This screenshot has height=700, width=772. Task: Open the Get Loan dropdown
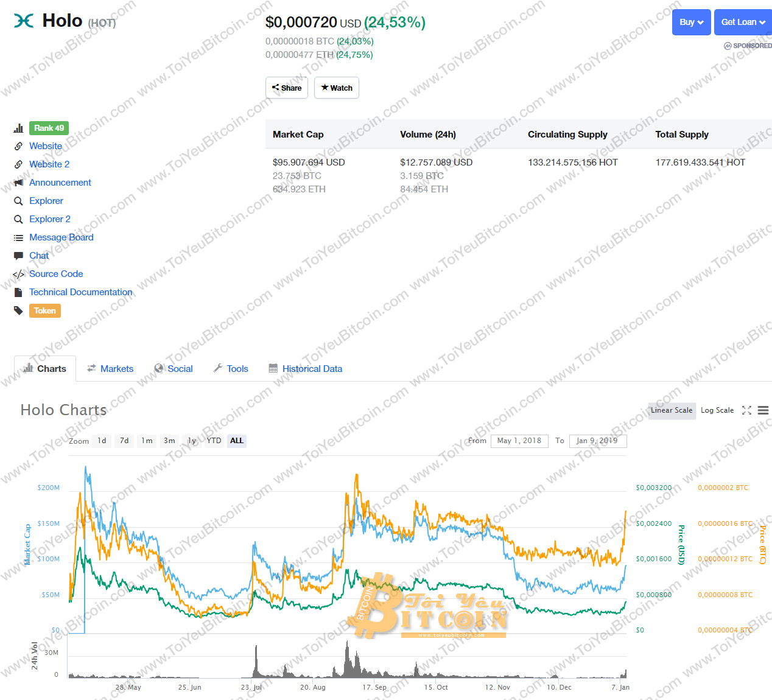coord(743,22)
